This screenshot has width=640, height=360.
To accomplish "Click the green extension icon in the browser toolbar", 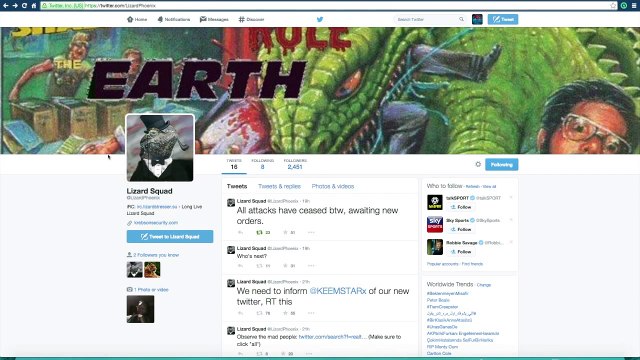I will pyautogui.click(x=624, y=5).
